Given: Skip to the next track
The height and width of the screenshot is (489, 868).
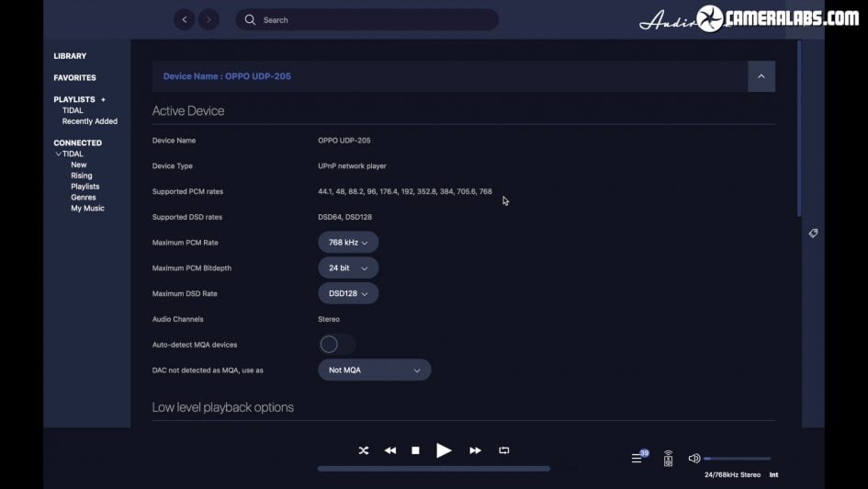Looking at the screenshot, I should tap(475, 450).
